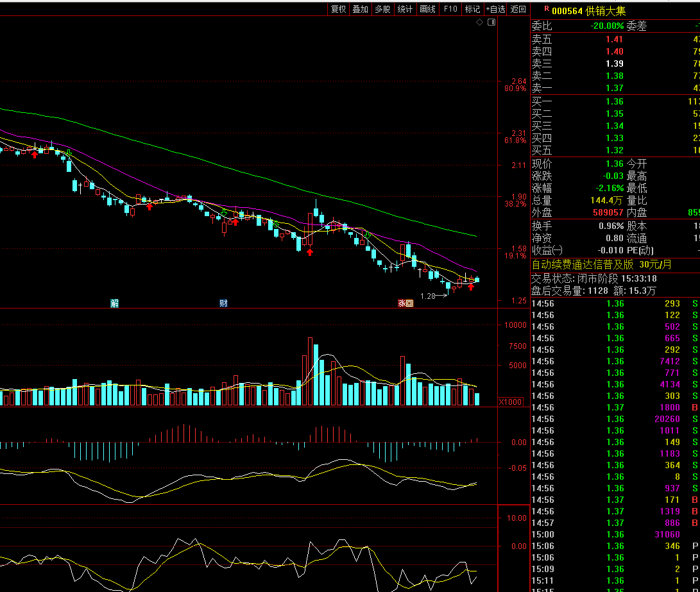
Task: Click stock title 000564 供销大集
Action: [589, 11]
